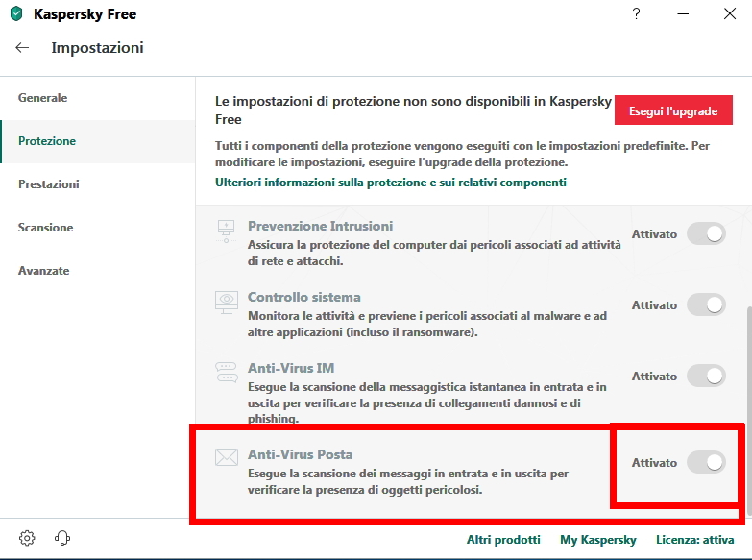The height and width of the screenshot is (560, 752).
Task: Open support via the headset icon
Action: (62, 538)
